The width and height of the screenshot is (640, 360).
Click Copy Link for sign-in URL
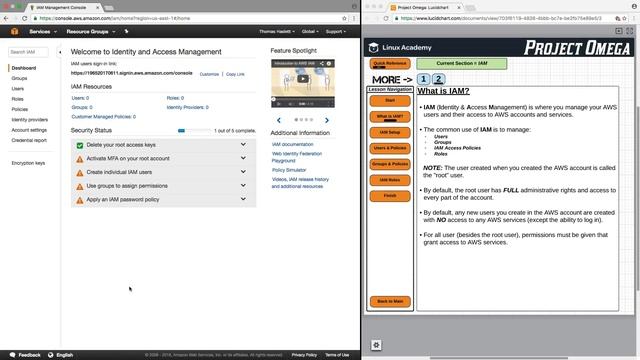pyautogui.click(x=235, y=74)
